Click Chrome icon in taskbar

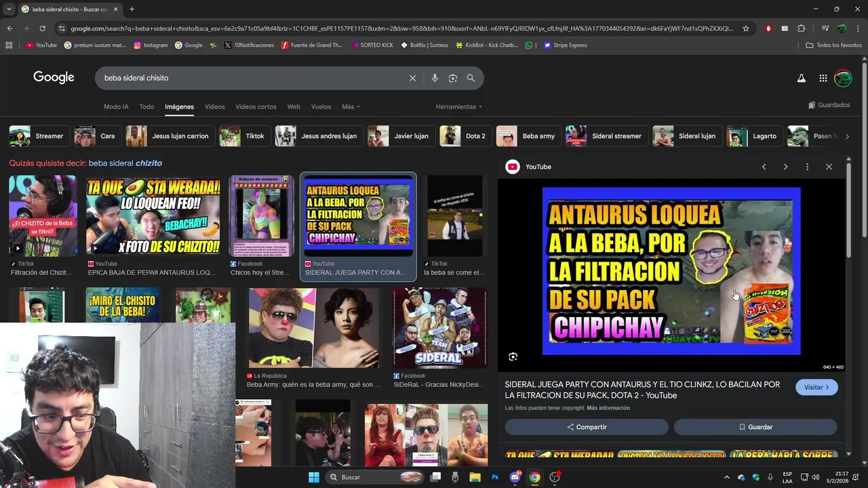535,477
